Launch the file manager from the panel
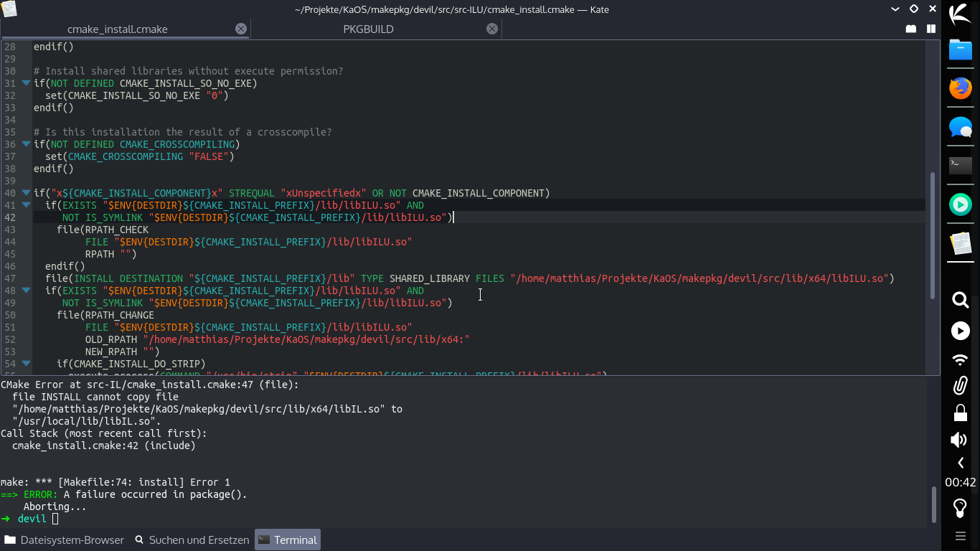 (961, 50)
